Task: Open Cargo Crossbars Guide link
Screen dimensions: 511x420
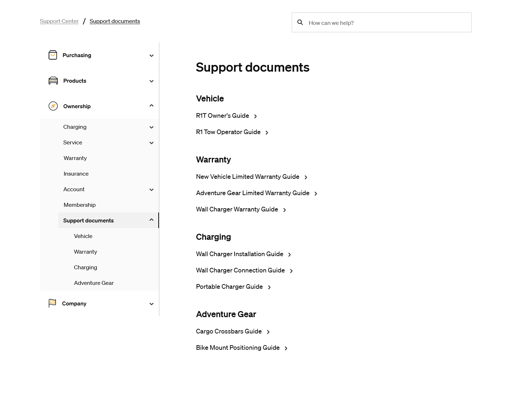Action: click(229, 331)
